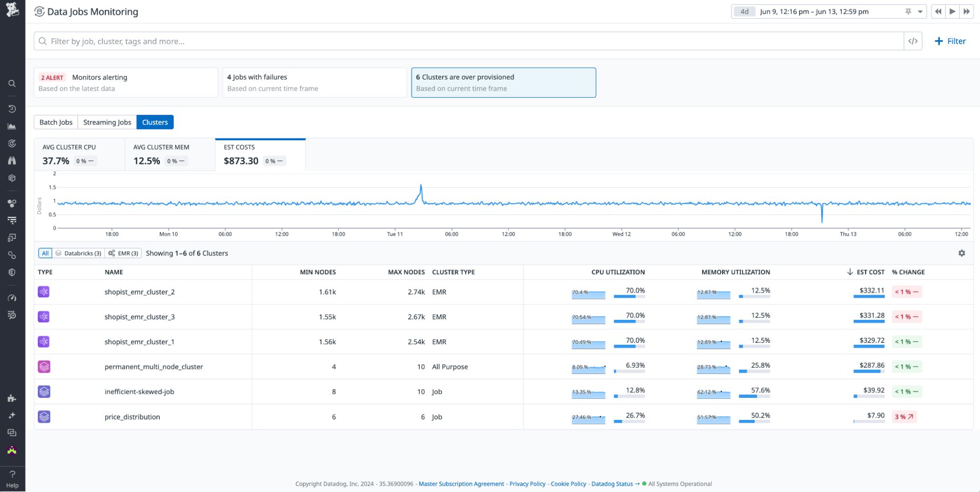Switch to the Batch Jobs tab
Viewport: 980px width, 492px height.
click(56, 122)
